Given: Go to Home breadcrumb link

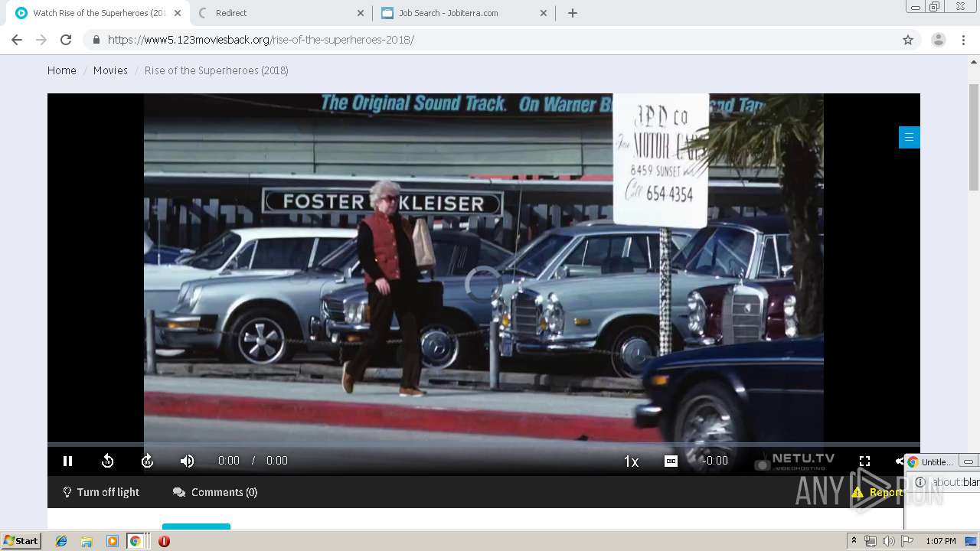Looking at the screenshot, I should coord(62,70).
